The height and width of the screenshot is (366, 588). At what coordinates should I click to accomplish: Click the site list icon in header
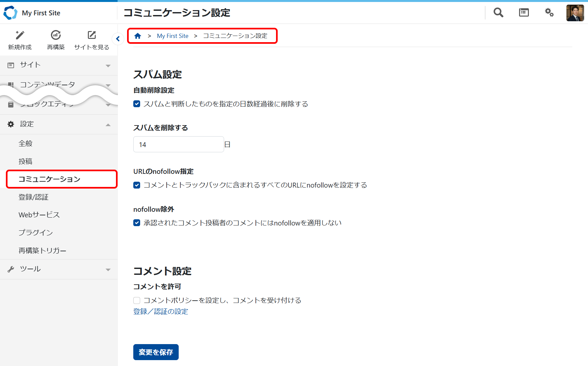[x=524, y=13]
